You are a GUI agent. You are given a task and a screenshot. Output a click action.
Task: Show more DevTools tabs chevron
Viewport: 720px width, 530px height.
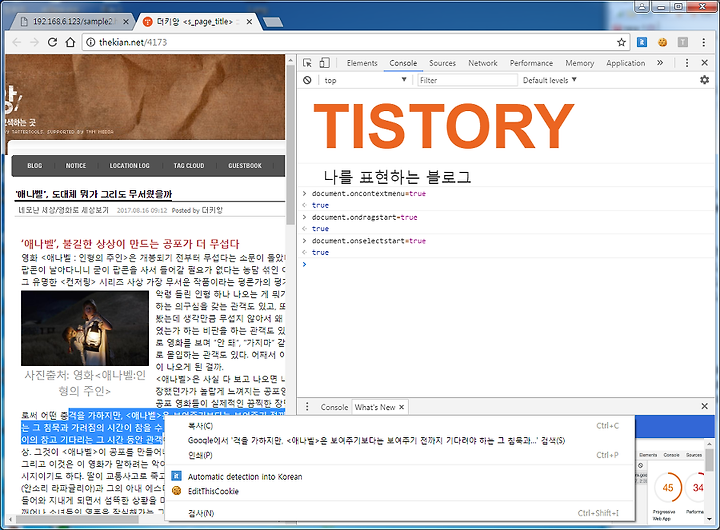click(x=660, y=63)
